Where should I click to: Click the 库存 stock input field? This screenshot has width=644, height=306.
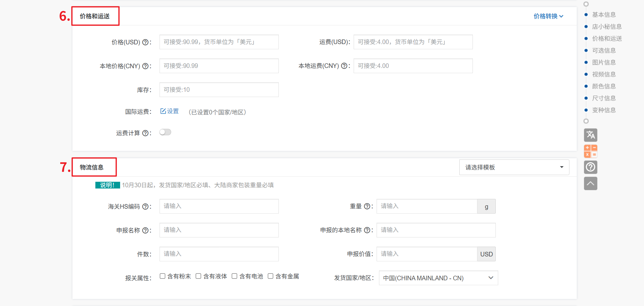point(219,90)
